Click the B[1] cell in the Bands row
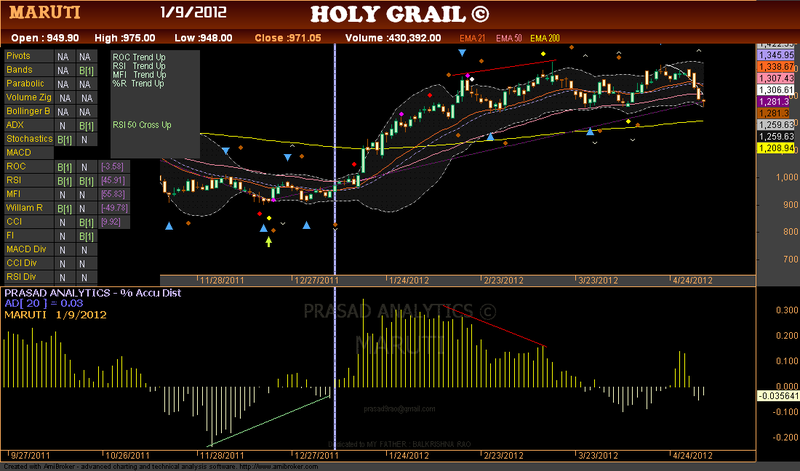The width and height of the screenshot is (800, 471). click(x=86, y=70)
